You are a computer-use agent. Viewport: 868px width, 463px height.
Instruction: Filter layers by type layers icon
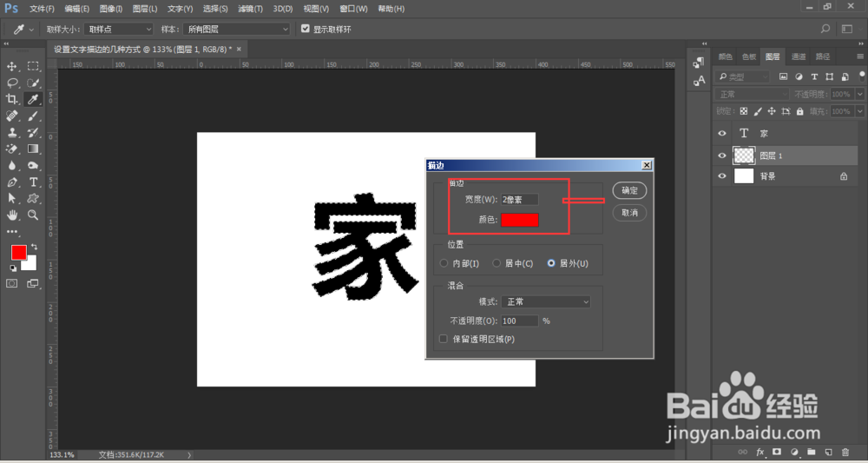(x=814, y=77)
